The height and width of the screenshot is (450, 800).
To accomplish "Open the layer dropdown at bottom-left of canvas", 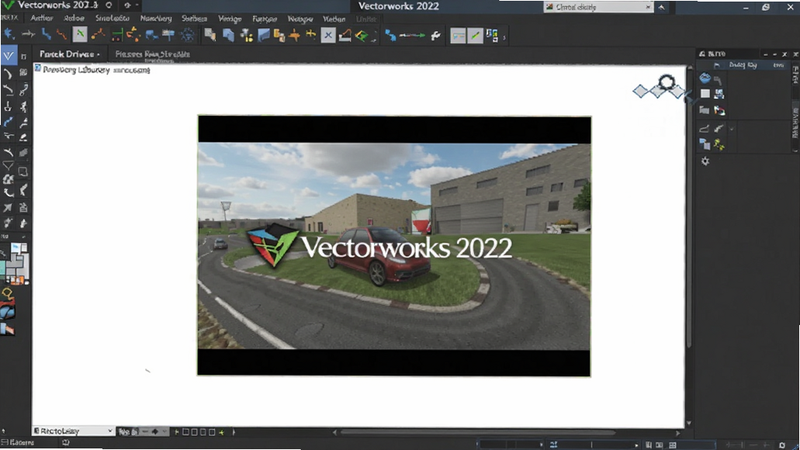I will point(73,431).
